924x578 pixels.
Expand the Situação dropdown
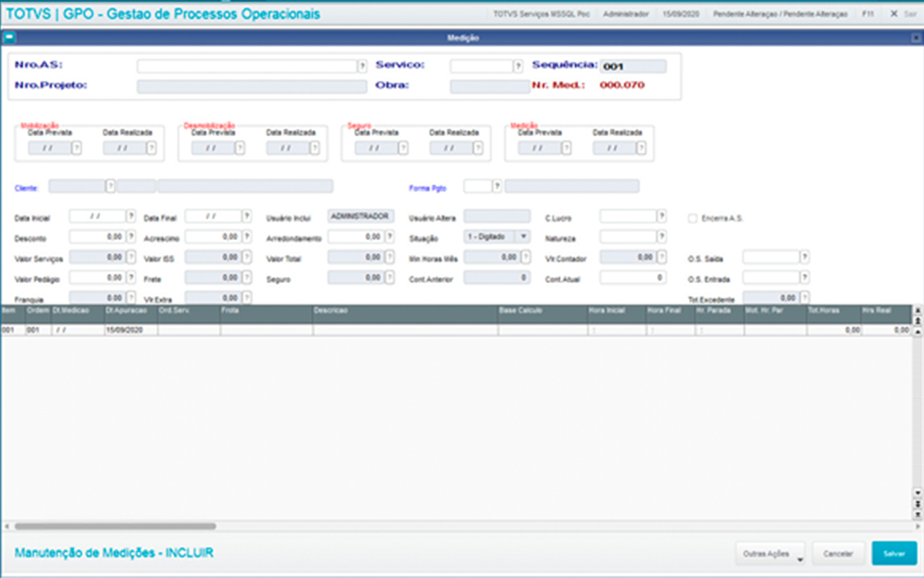click(x=522, y=237)
